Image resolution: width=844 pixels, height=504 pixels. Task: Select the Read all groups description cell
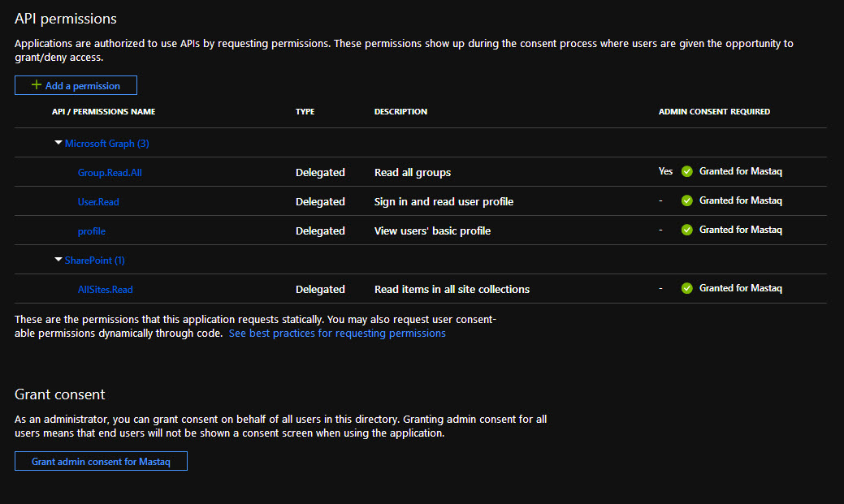413,173
